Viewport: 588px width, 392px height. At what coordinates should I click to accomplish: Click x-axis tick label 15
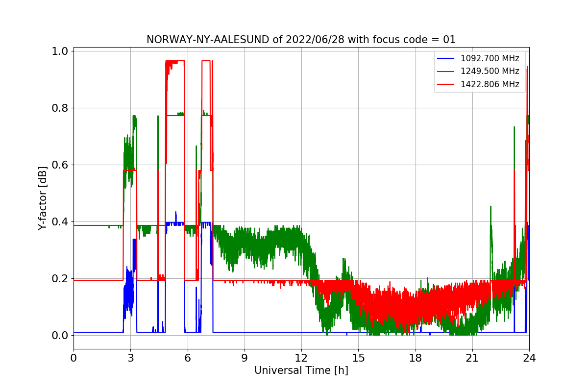[x=358, y=358]
